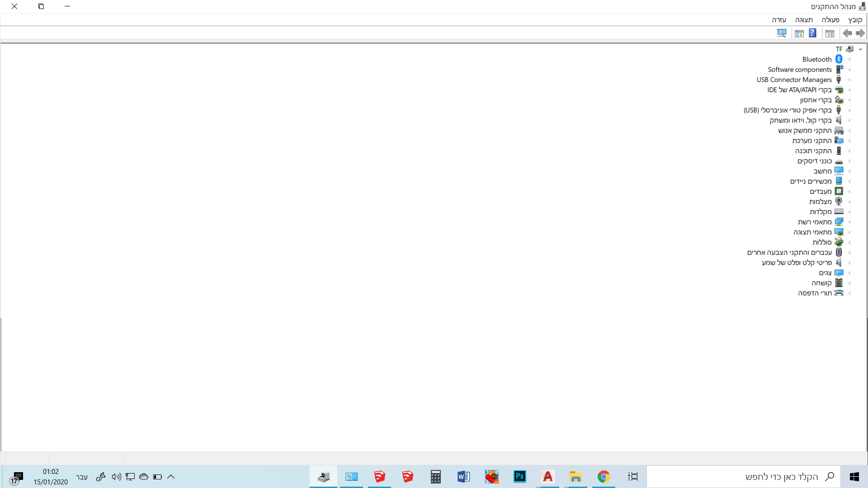868x488 pixels.
Task: Click the printer icon next to תורי הדפסה
Action: 839,293
